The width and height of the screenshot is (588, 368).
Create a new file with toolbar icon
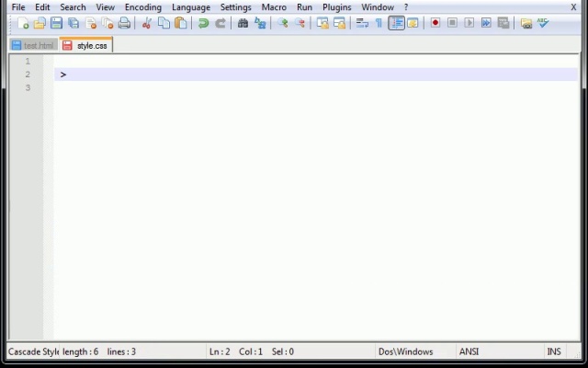coord(23,23)
